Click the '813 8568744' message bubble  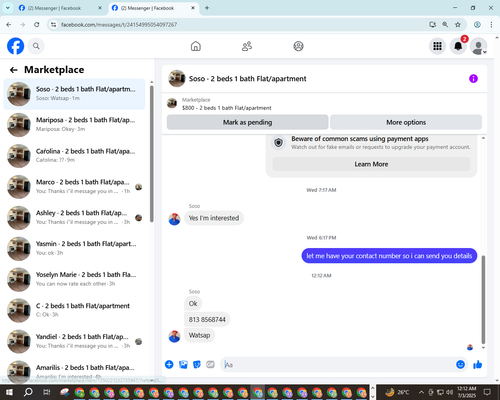tap(207, 319)
